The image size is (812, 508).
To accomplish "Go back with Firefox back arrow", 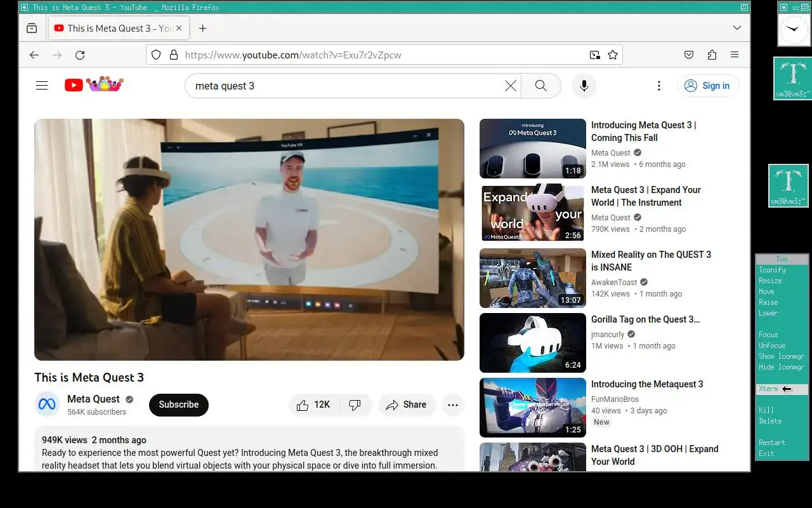I will coord(34,55).
